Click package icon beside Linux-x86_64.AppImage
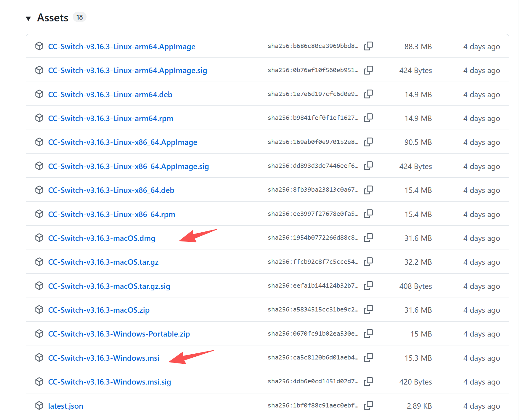The height and width of the screenshot is (420, 530). [39, 142]
